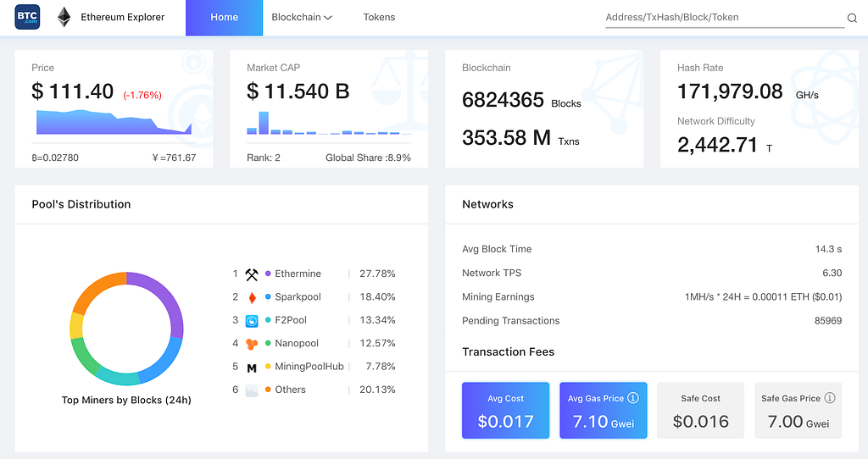Click the ¥=761.67 yuan price

coord(174,158)
